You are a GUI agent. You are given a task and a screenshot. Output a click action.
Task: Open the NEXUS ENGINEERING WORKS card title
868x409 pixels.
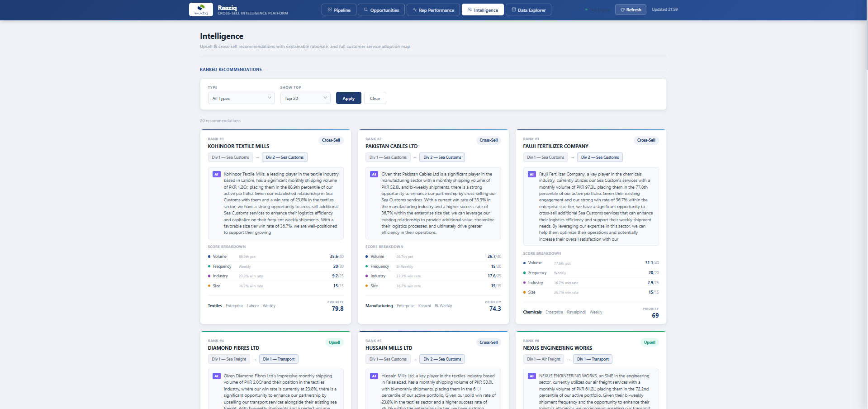557,348
